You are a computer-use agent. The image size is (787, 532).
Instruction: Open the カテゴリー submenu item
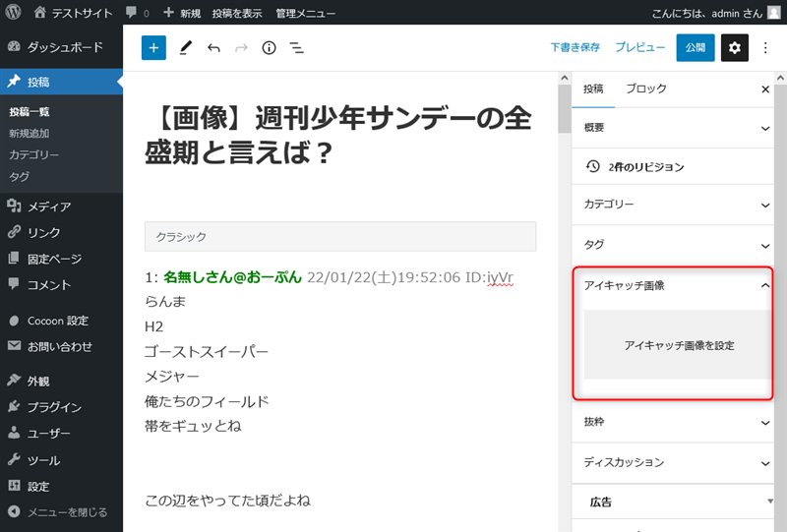pos(33,155)
